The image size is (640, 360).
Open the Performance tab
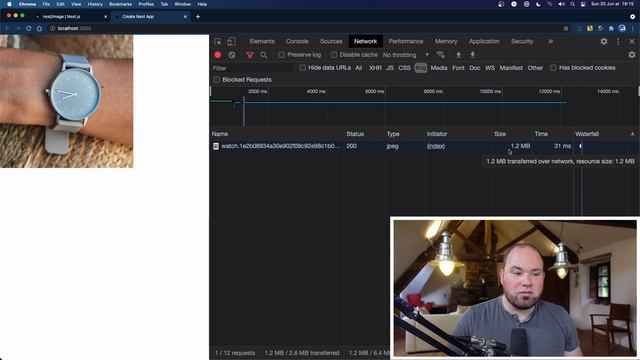click(406, 41)
